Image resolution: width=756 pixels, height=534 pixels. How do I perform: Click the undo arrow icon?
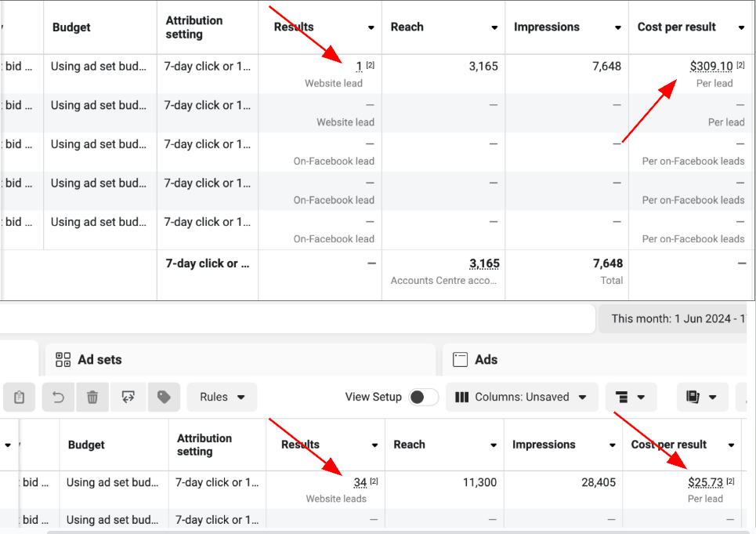pos(58,398)
